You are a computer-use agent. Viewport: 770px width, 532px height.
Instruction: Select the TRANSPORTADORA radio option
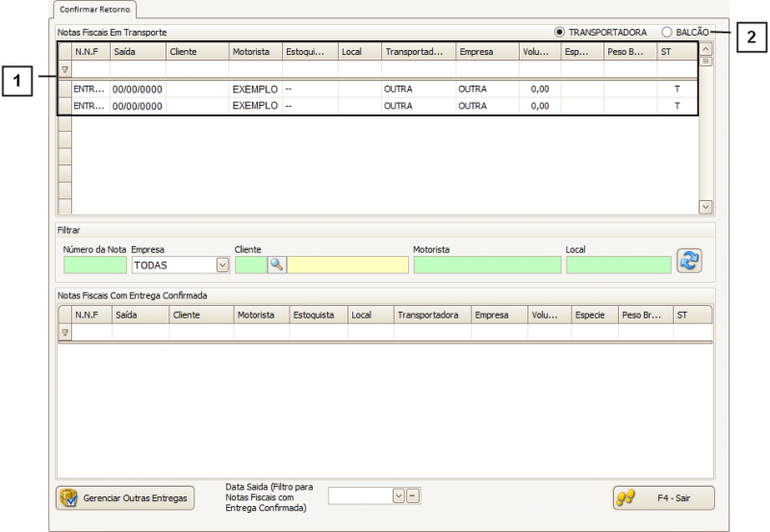tap(560, 32)
